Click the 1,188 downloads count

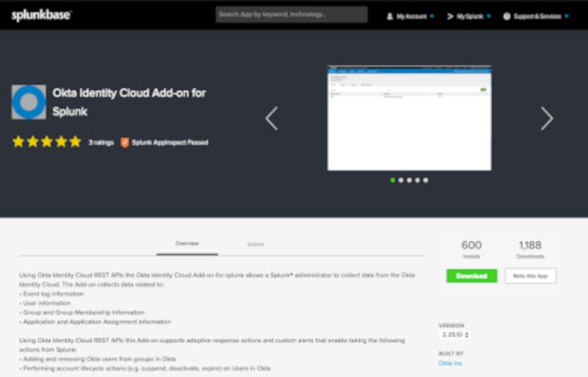(530, 245)
